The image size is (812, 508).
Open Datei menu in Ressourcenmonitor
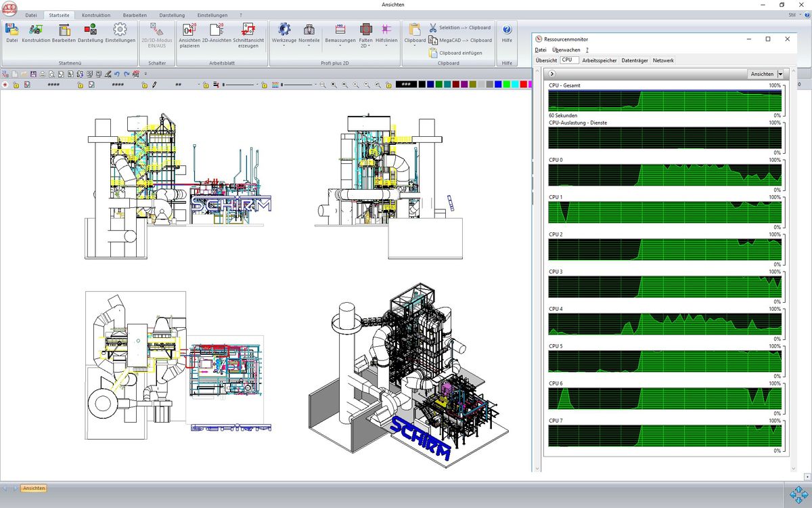point(541,50)
